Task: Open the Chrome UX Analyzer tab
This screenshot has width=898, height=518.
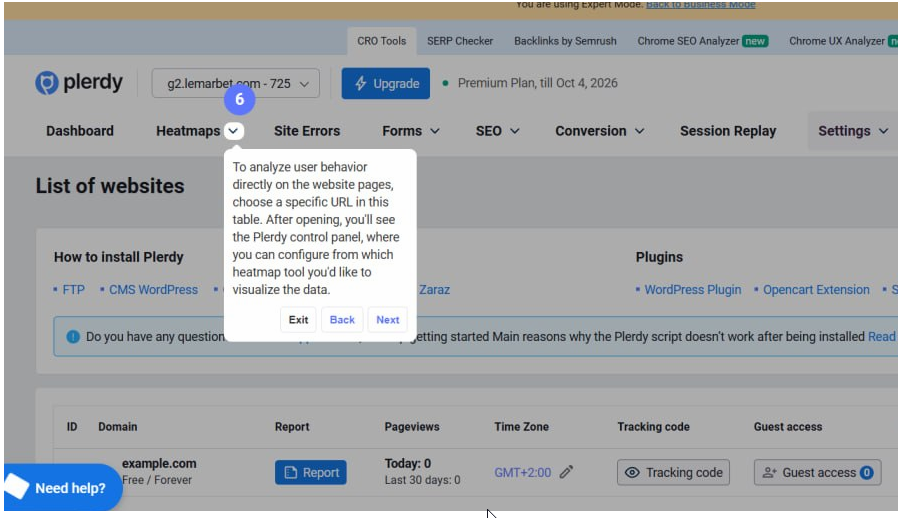Action: (843, 41)
